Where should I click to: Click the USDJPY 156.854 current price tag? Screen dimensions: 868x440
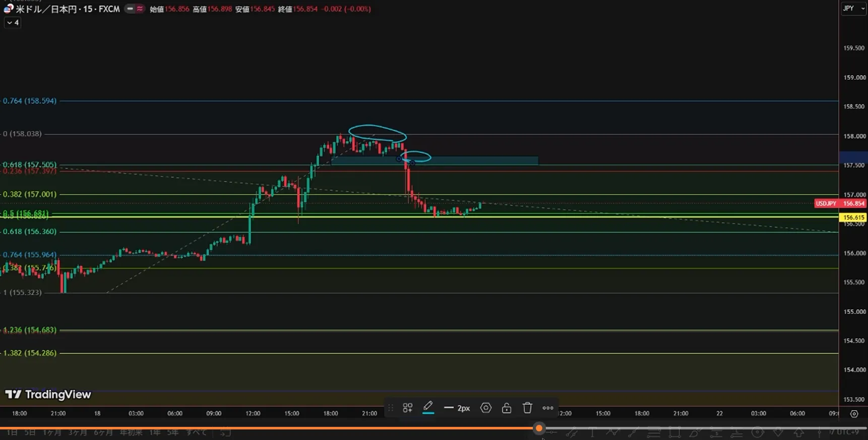click(840, 203)
